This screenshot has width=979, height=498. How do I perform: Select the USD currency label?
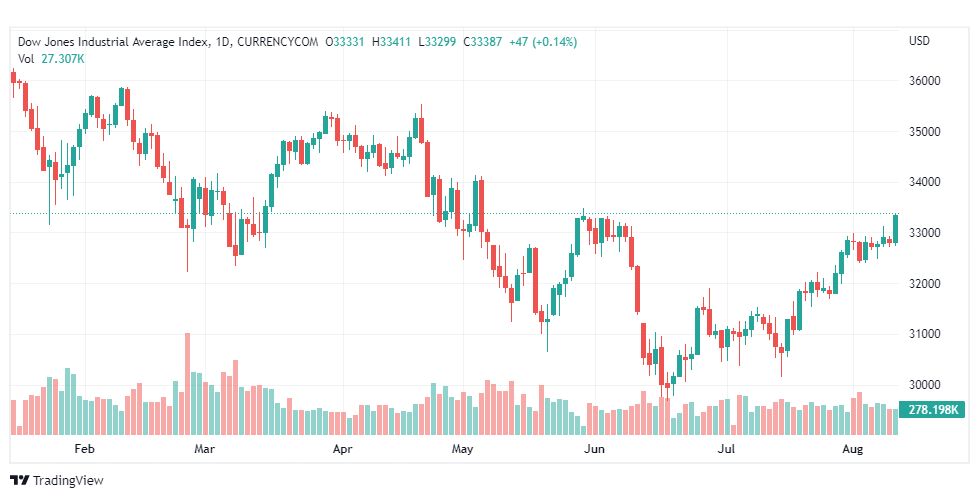(919, 42)
